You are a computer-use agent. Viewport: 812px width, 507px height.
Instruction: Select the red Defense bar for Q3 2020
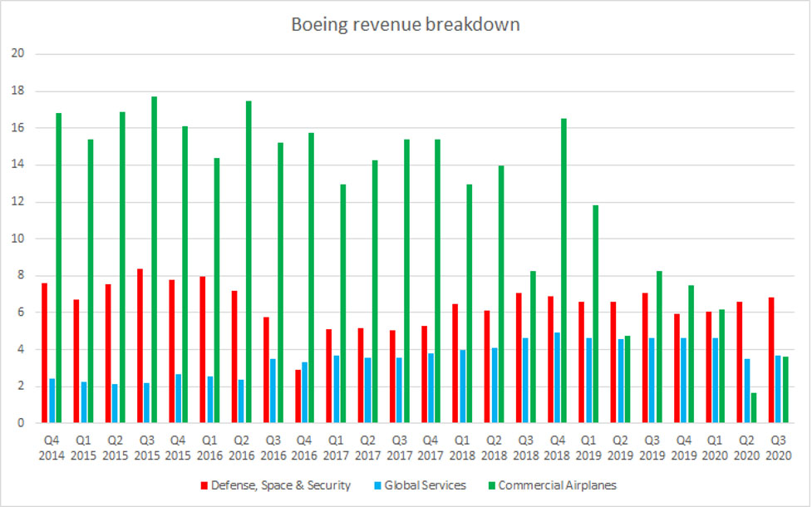(x=771, y=361)
